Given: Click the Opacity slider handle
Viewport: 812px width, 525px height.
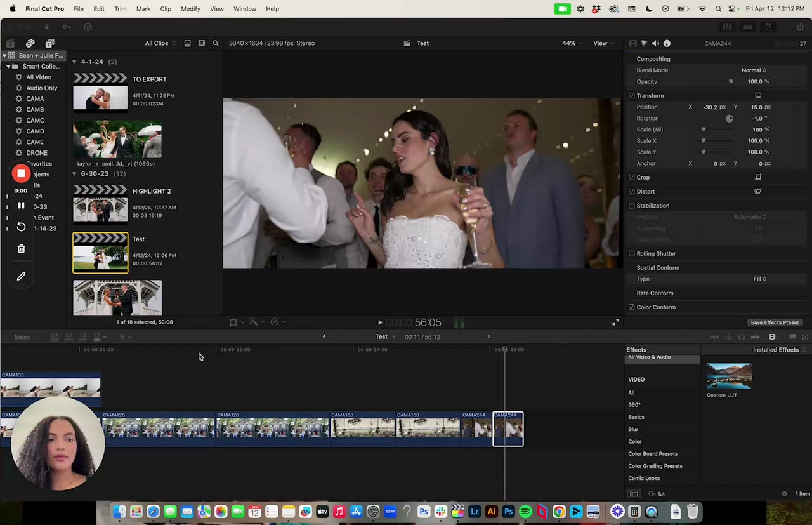Looking at the screenshot, I should pos(731,82).
